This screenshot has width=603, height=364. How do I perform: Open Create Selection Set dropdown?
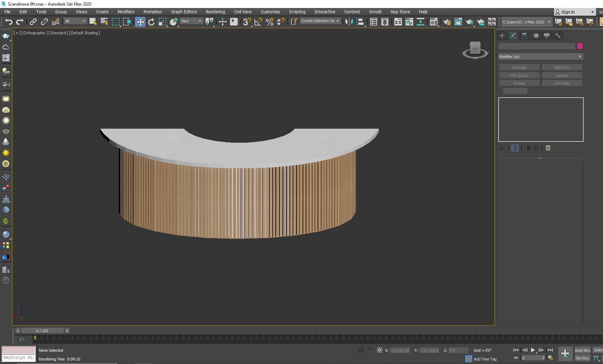[x=320, y=21]
